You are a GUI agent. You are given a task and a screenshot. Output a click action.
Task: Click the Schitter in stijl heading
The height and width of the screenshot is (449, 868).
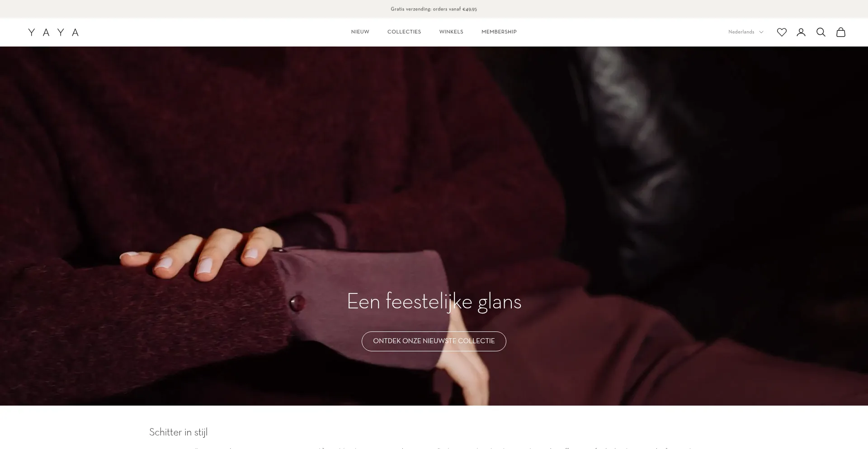(179, 432)
